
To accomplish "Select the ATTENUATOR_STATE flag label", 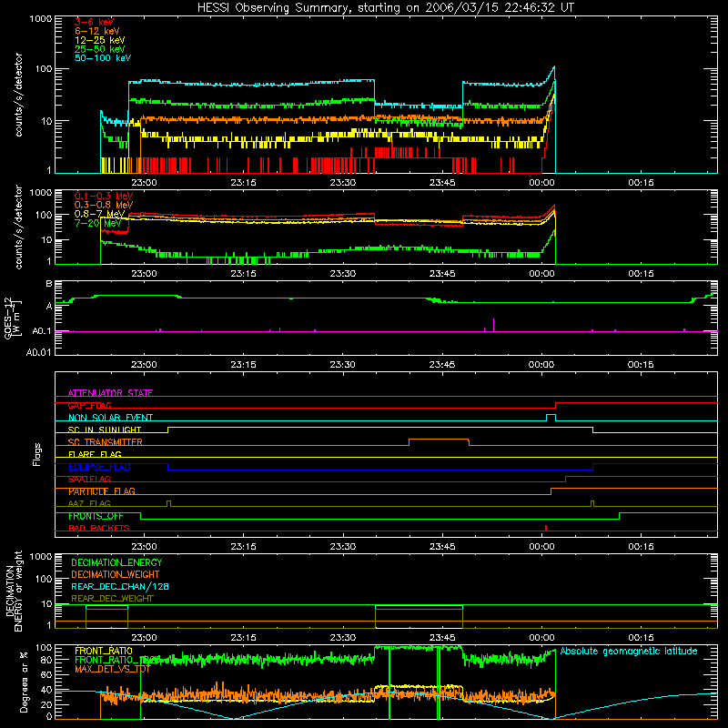I will coord(110,393).
